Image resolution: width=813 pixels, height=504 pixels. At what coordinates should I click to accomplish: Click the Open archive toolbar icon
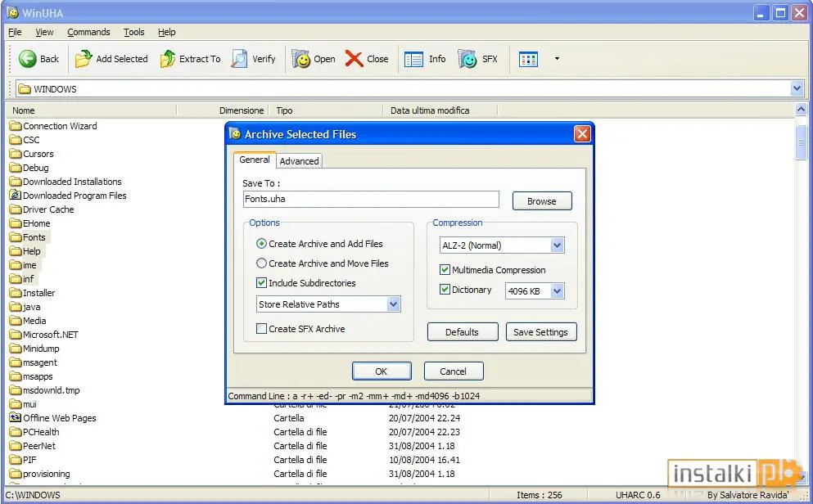[x=300, y=59]
